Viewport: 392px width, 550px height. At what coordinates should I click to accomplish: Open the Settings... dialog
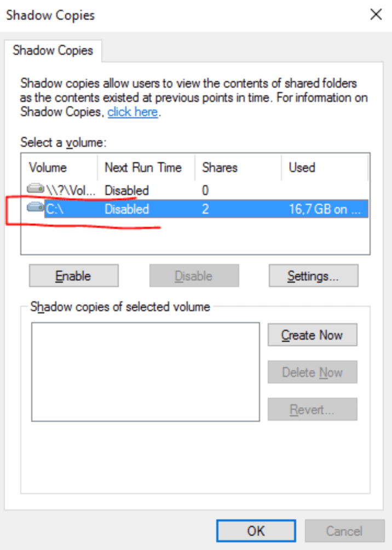(x=313, y=276)
